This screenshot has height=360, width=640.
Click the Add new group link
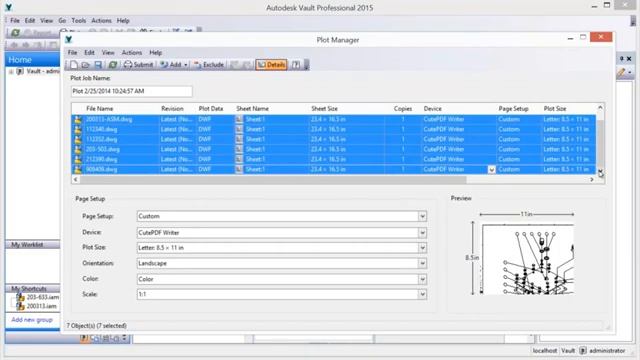32,320
